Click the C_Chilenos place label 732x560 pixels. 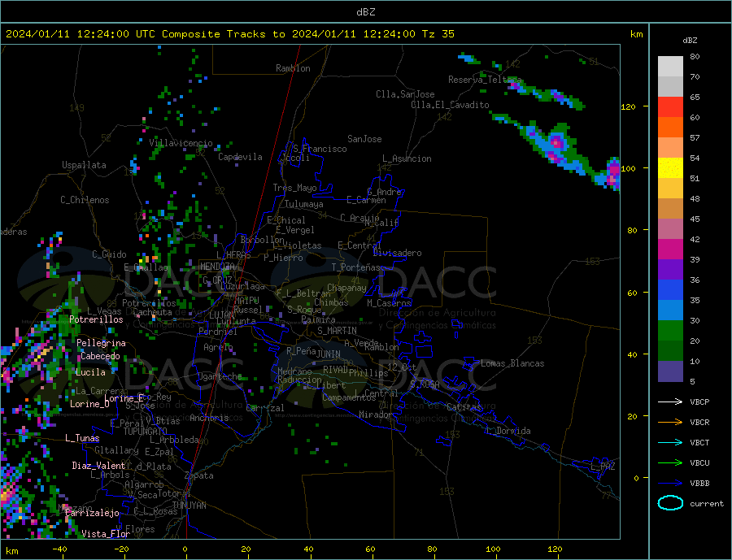coord(85,200)
